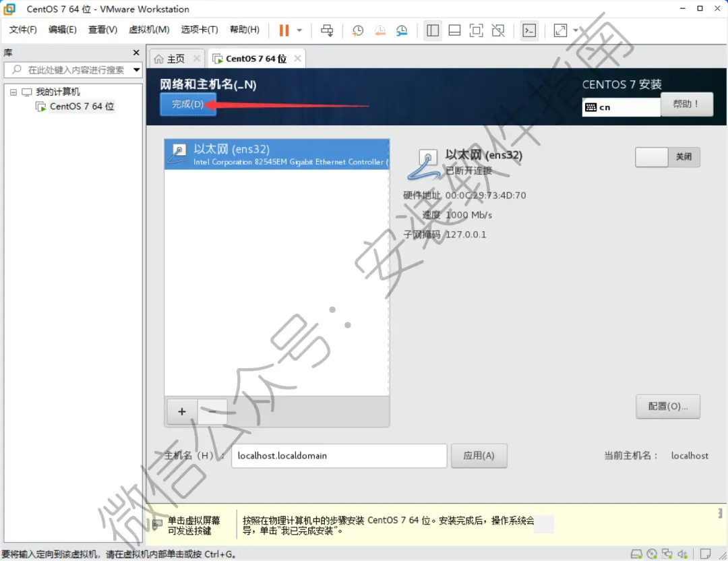Remove the network device with minus button
Screen dimensions: 728x561
tap(212, 411)
